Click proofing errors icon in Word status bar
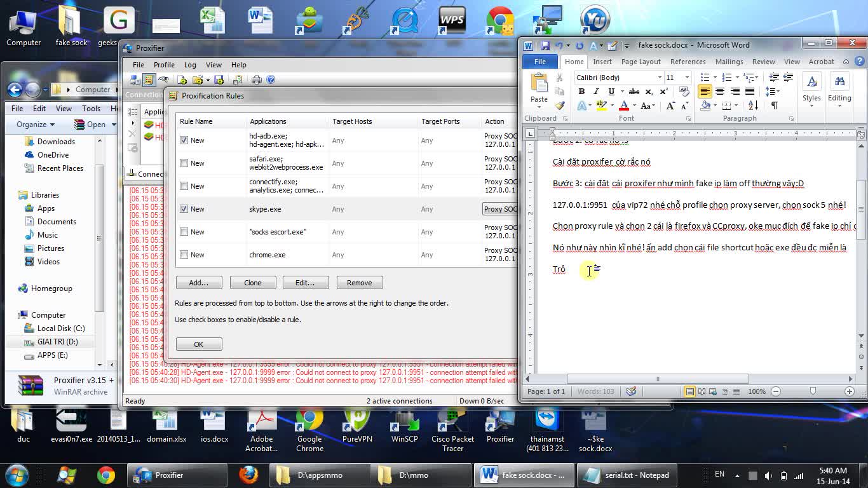Viewport: 868px width, 488px height. point(631,391)
